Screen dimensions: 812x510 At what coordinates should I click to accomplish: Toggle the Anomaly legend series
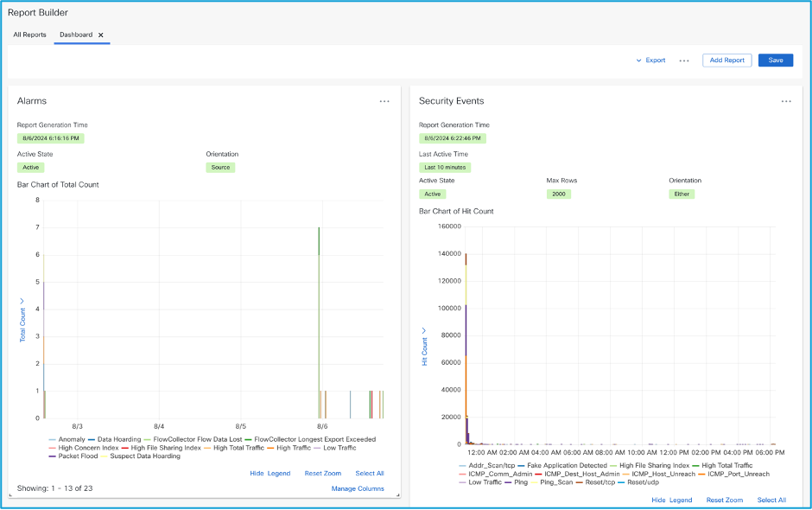click(x=72, y=439)
